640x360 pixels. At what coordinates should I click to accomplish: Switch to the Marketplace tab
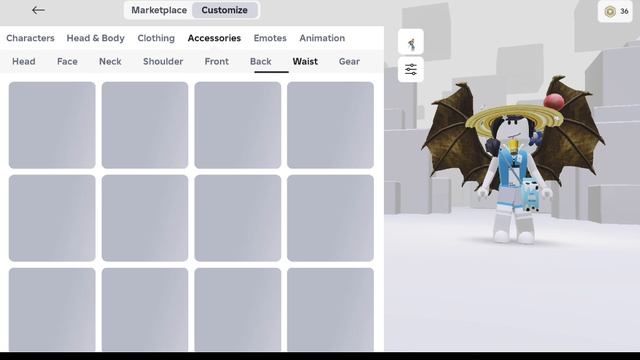[x=159, y=10]
